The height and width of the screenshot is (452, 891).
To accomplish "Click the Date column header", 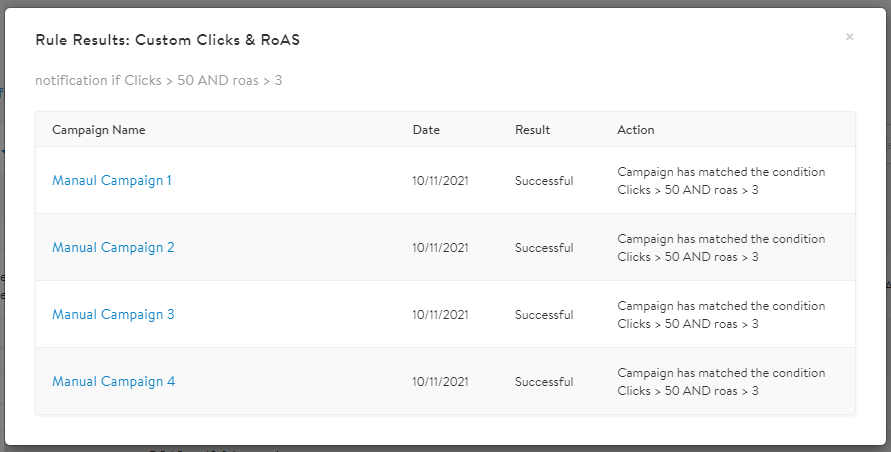I will 426,130.
